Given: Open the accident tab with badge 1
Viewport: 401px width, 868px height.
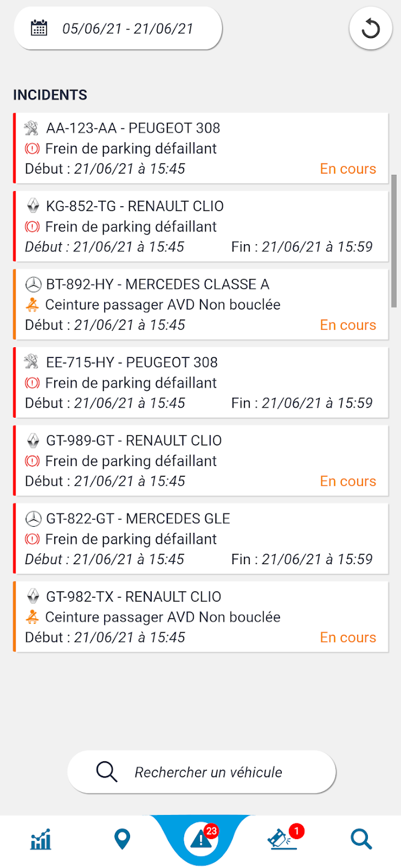Looking at the screenshot, I should click(x=283, y=839).
